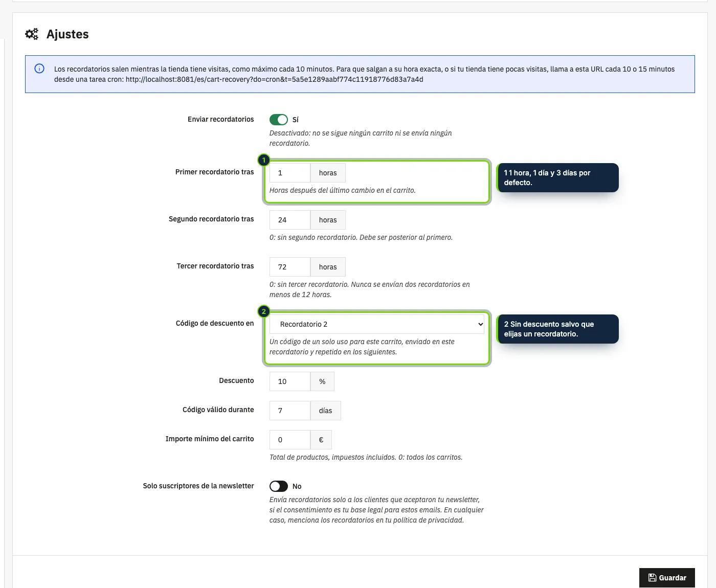Open the Código de descuento en dropdown
Screen dimensions: 716x588
377,324
